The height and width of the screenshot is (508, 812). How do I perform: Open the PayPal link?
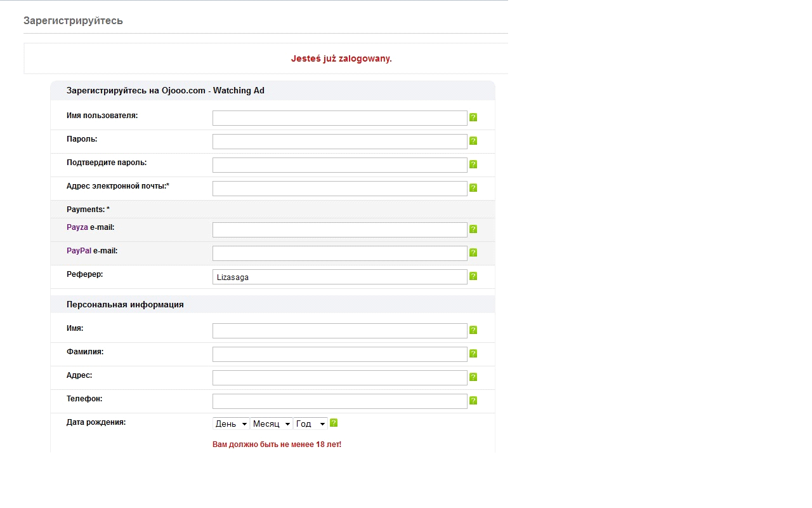click(x=79, y=251)
